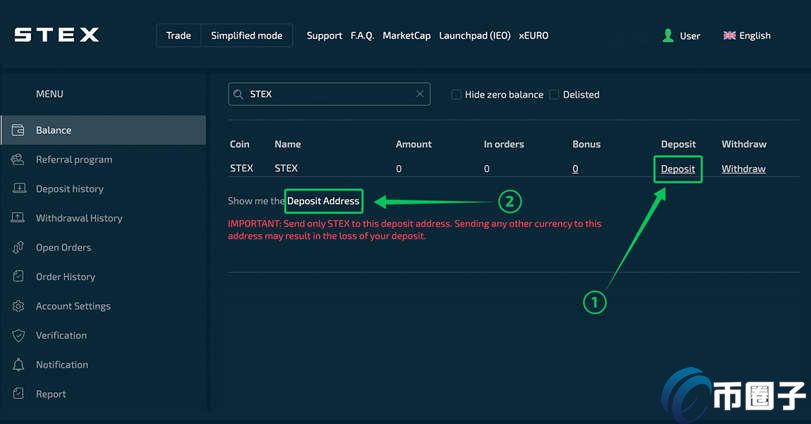Open the F.A.Q. page

[x=362, y=35]
